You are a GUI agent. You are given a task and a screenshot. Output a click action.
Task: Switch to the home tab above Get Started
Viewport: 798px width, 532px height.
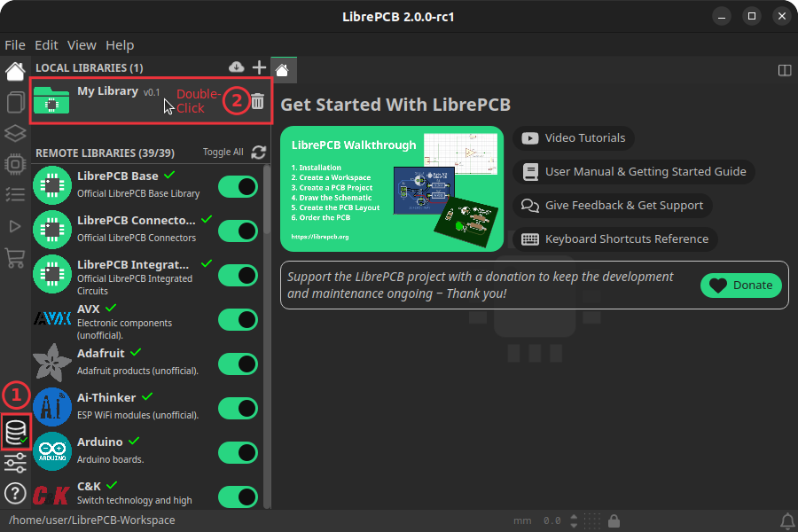286,68
